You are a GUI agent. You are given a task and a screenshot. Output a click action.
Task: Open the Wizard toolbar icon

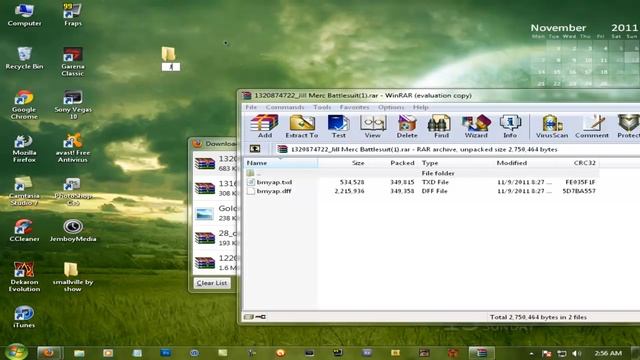click(476, 127)
